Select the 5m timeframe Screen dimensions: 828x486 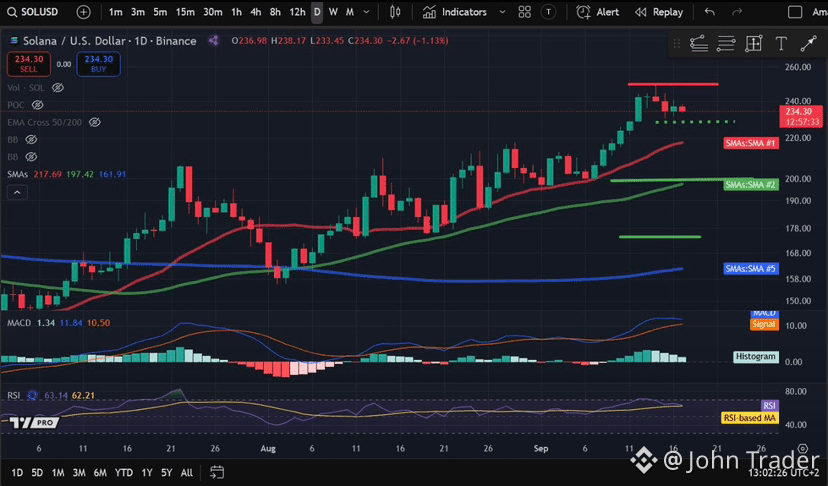pos(160,12)
